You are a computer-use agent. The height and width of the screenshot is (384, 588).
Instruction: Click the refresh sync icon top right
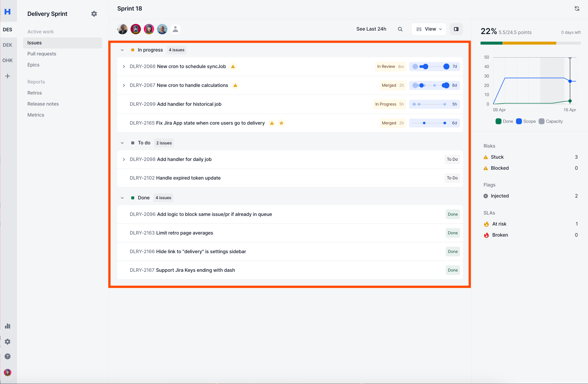coord(577,9)
